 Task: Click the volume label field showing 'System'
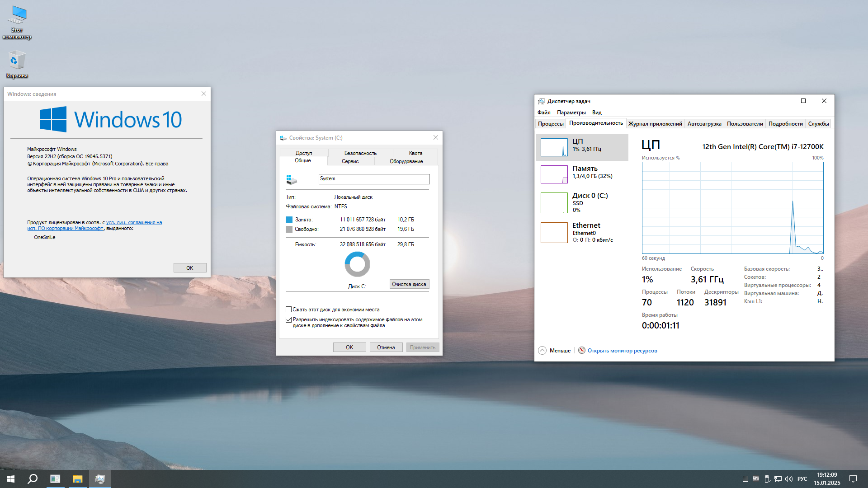click(x=374, y=179)
